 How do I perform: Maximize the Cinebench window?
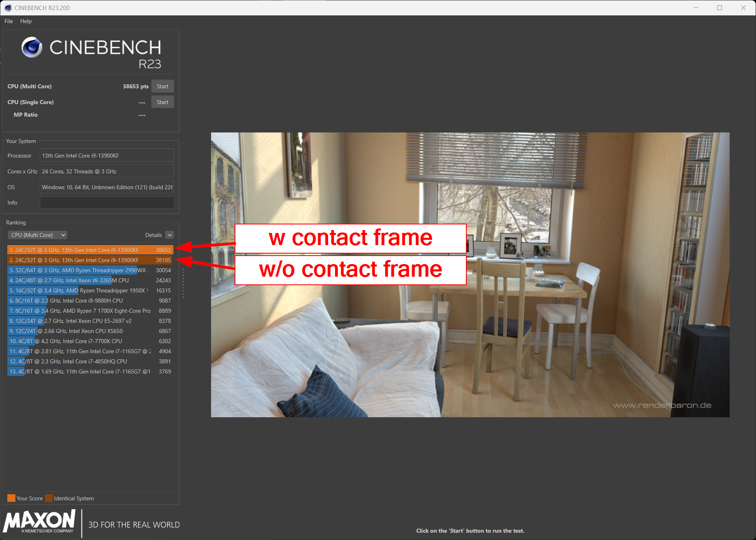click(x=720, y=8)
